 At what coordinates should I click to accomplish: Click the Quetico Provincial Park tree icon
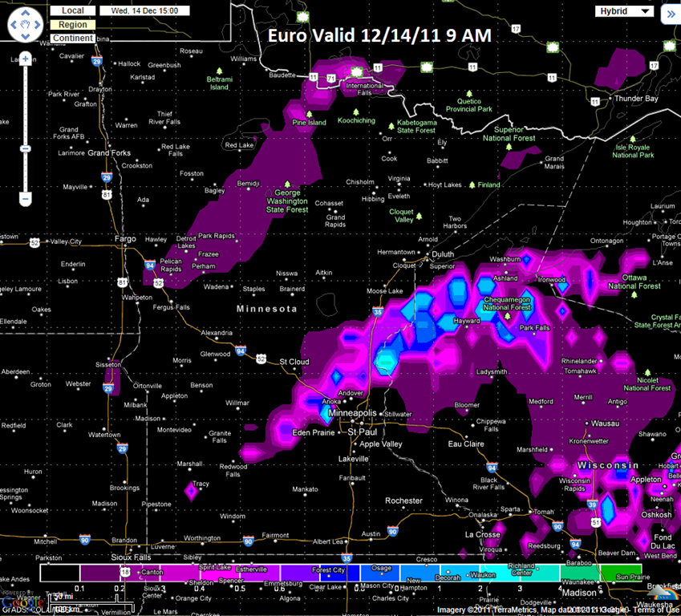click(x=469, y=93)
